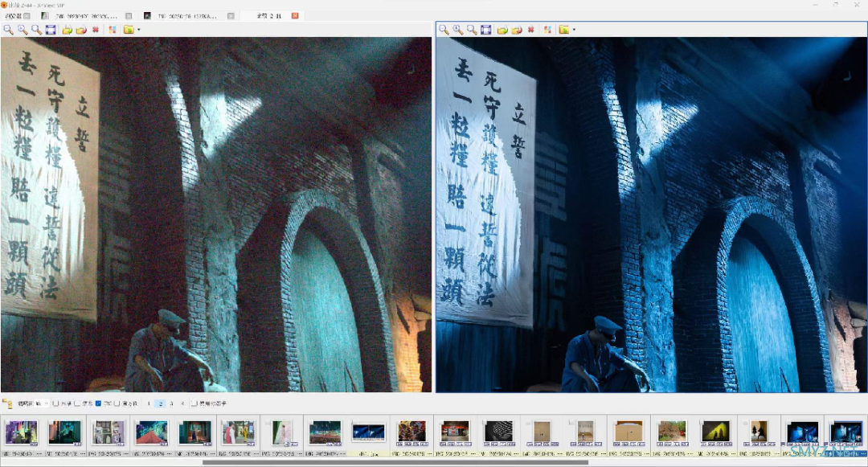Click the first magnifier zoom icon in left pane toolbar

point(8,30)
